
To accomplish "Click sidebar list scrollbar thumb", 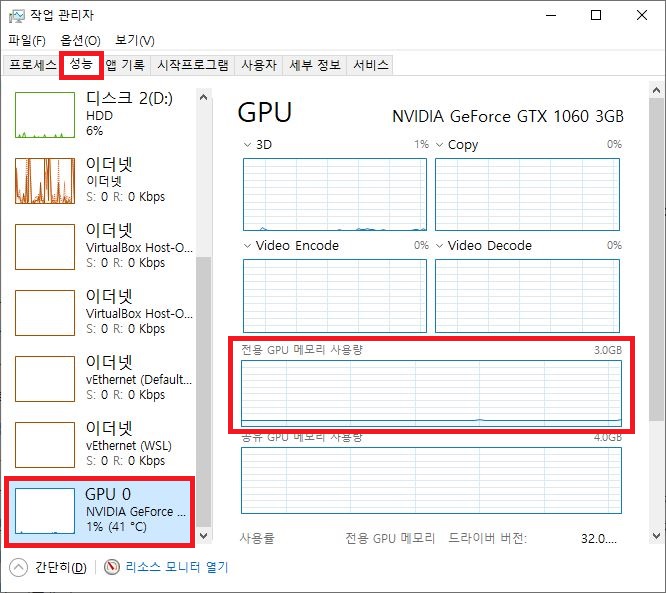I will click(203, 392).
